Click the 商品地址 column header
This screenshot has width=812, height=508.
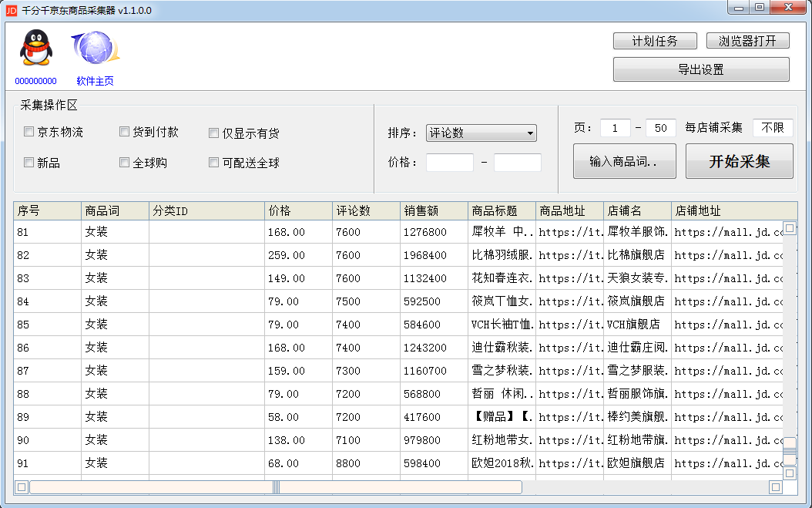click(x=570, y=211)
